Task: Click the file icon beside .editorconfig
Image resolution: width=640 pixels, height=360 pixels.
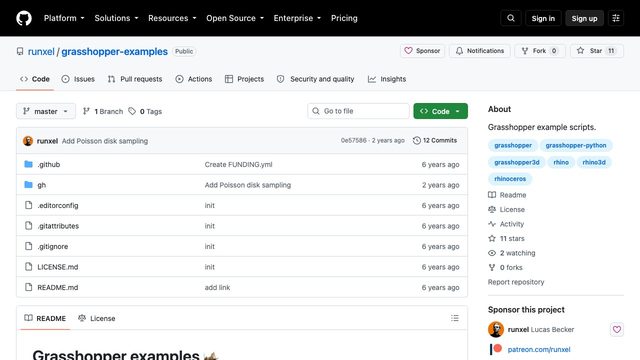Action: point(28,205)
